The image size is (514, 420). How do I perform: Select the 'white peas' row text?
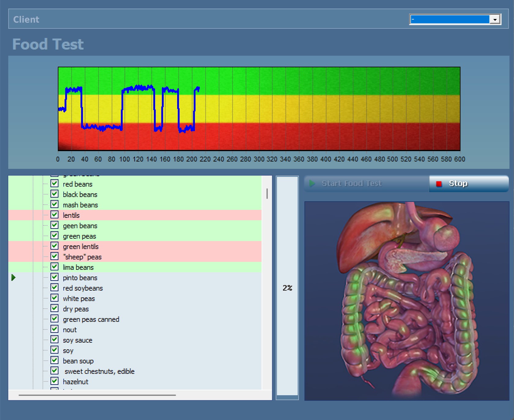79,299
